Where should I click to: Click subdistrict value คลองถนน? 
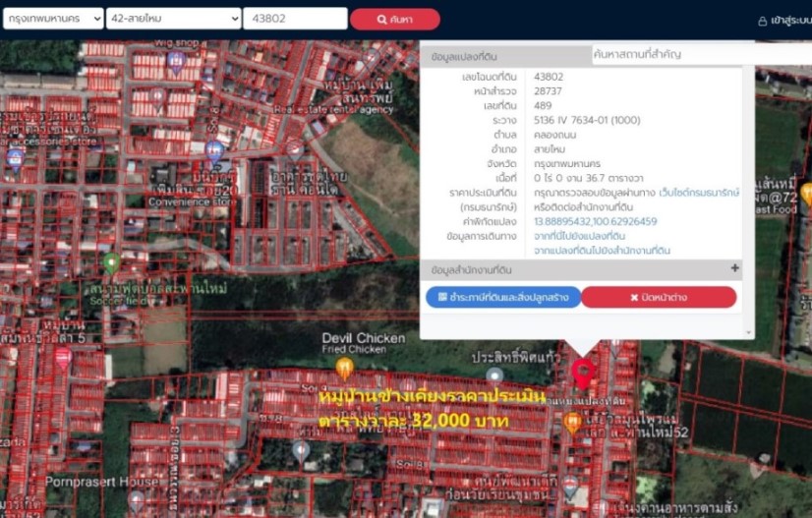[x=554, y=135]
